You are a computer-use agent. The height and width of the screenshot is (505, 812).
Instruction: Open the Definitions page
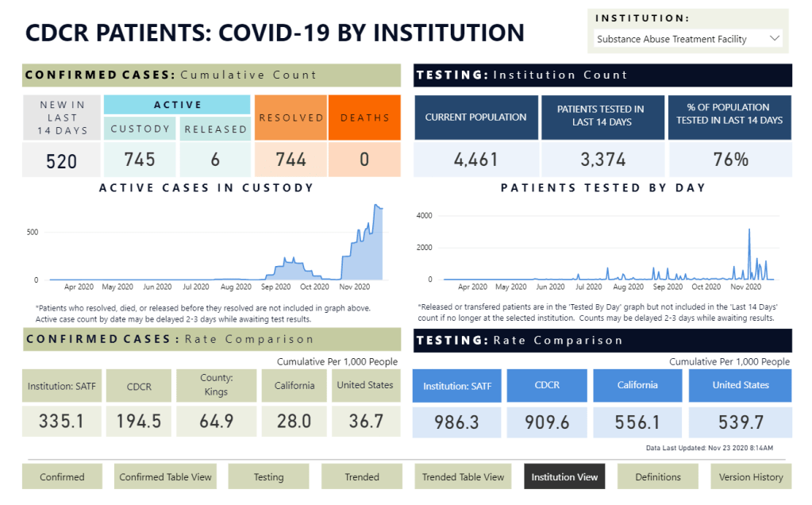click(x=658, y=476)
